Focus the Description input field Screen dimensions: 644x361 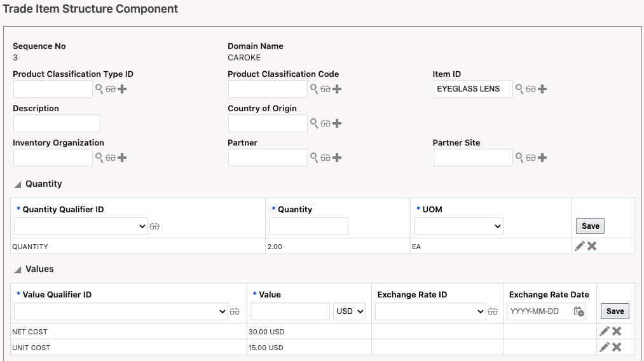pos(57,123)
